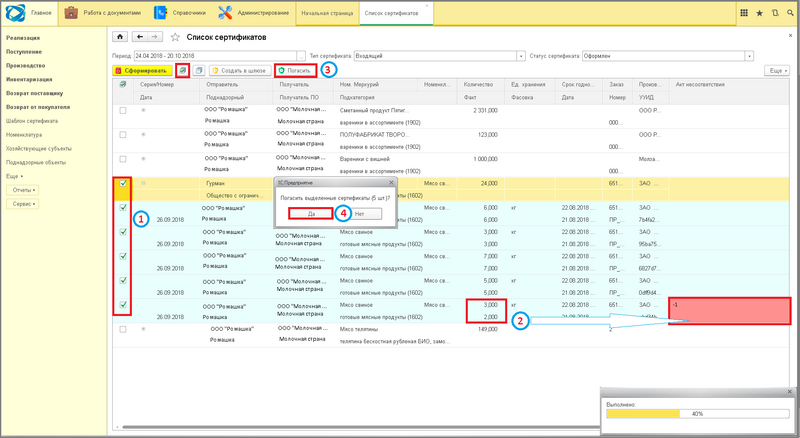Open Шаблон сертификата link
800x438 pixels.
[x=32, y=121]
